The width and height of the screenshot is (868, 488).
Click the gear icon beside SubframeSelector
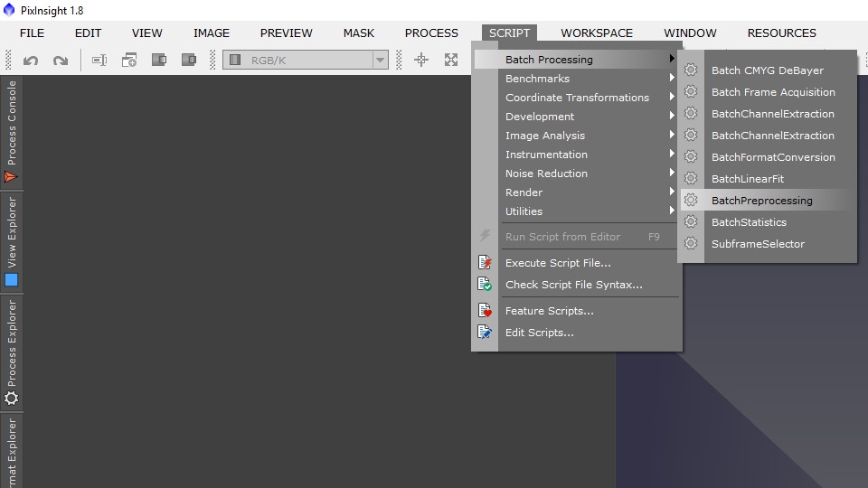(x=690, y=243)
